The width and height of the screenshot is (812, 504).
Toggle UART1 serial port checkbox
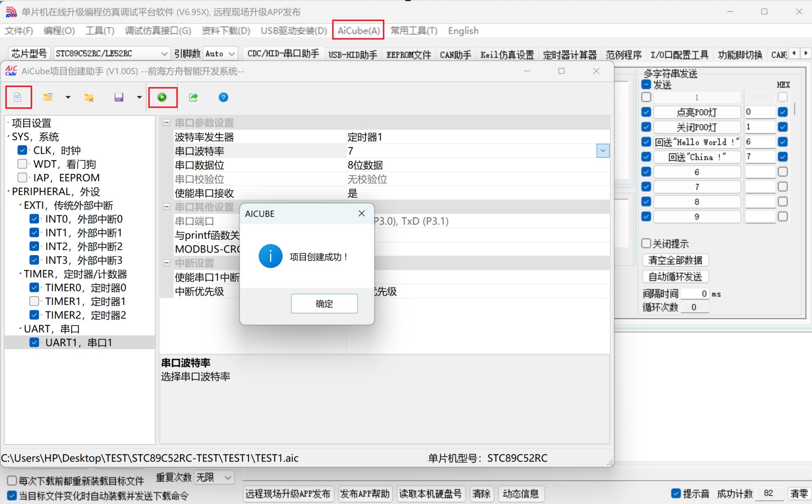(x=34, y=342)
